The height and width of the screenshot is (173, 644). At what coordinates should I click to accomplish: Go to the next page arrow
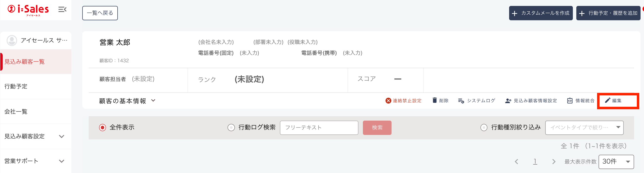pos(554,162)
